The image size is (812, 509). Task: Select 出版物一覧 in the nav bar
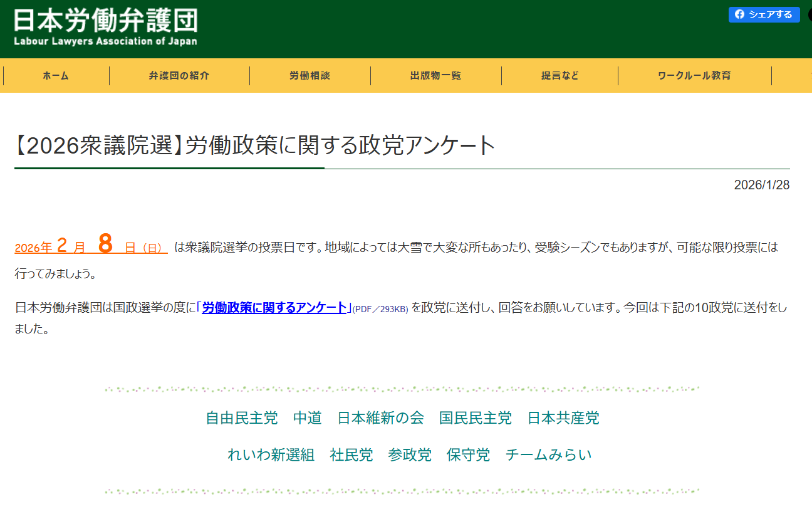435,76
